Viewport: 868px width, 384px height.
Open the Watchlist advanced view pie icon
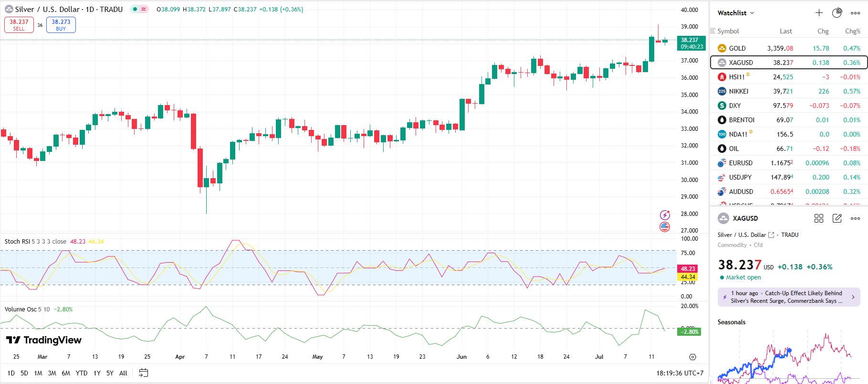click(837, 13)
